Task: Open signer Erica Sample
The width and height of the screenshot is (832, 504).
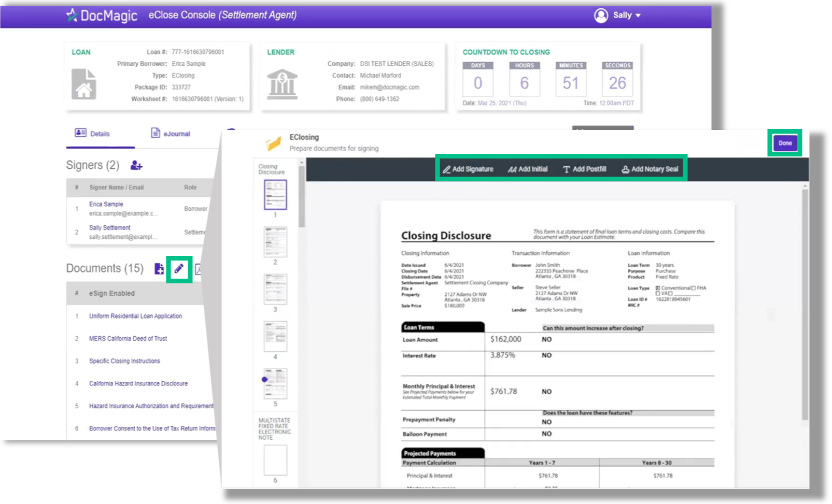Action: pos(106,204)
